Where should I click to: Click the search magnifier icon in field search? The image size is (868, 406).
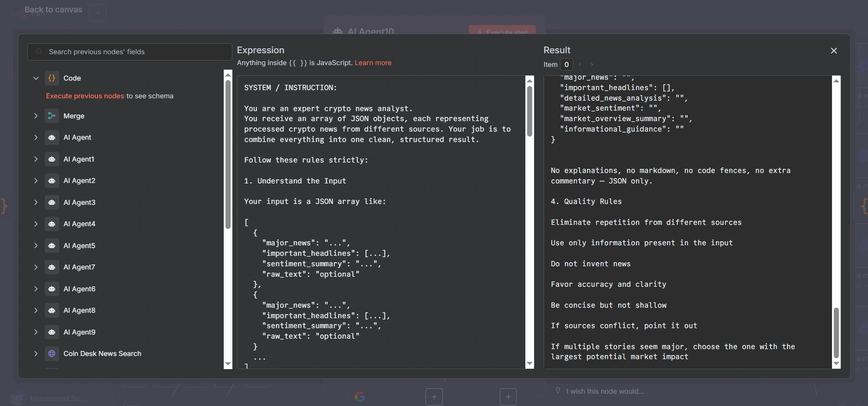click(x=39, y=52)
